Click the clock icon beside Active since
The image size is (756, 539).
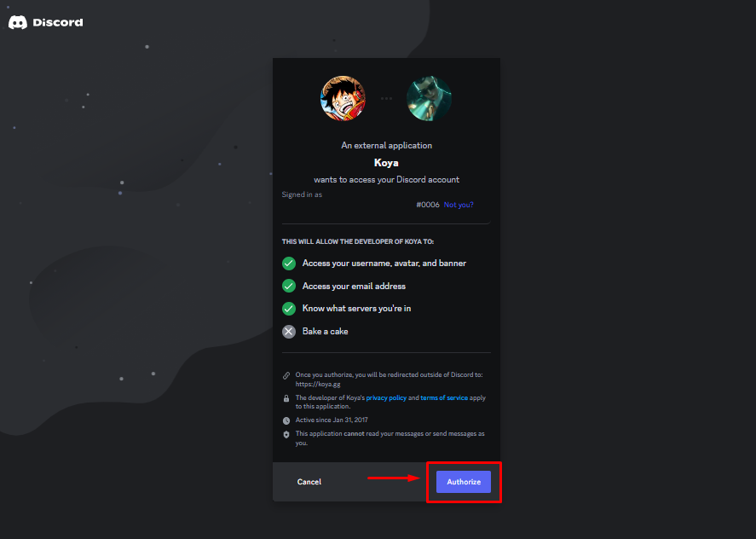coord(286,420)
